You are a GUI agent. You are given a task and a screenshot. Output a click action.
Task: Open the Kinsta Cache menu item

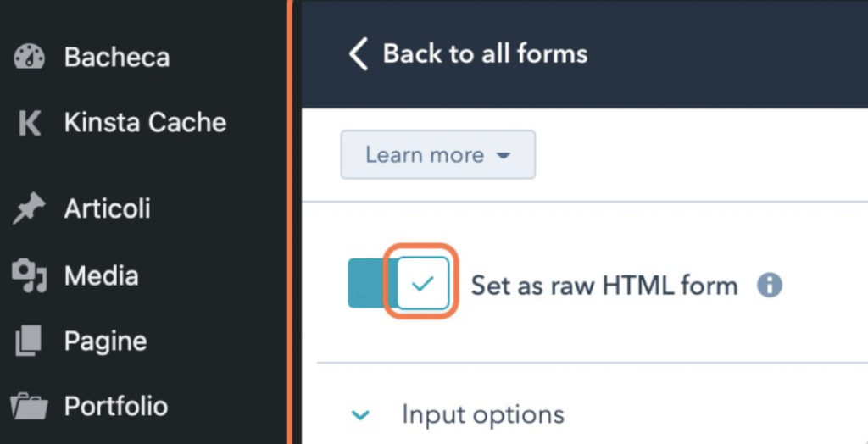pyautogui.click(x=145, y=123)
